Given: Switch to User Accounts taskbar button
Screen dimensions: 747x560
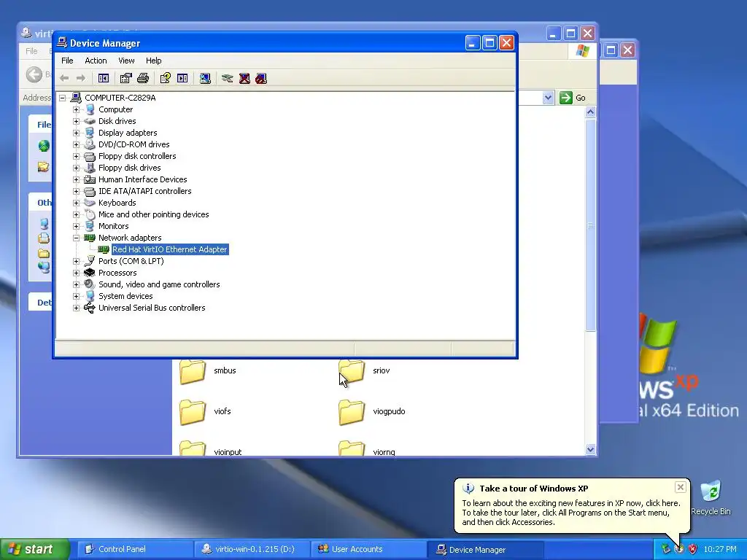Looking at the screenshot, I should [x=368, y=549].
